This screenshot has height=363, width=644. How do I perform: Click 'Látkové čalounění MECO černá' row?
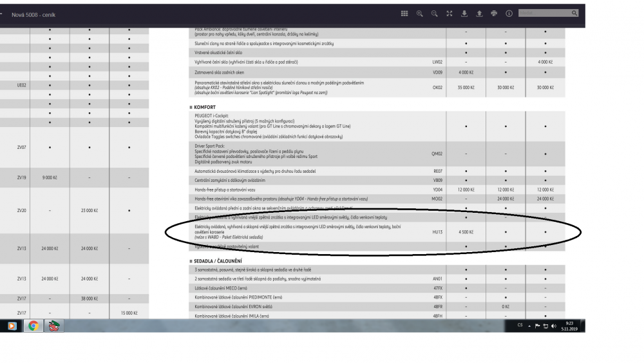220,289
